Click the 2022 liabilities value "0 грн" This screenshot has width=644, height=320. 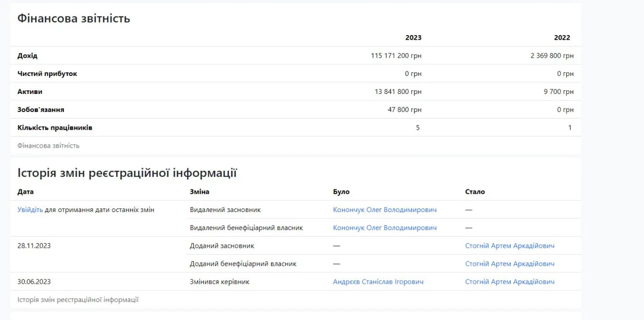(566, 110)
